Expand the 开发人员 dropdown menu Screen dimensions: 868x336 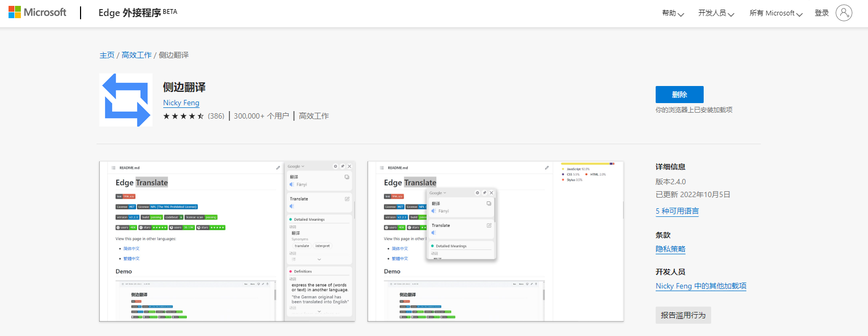[716, 13]
